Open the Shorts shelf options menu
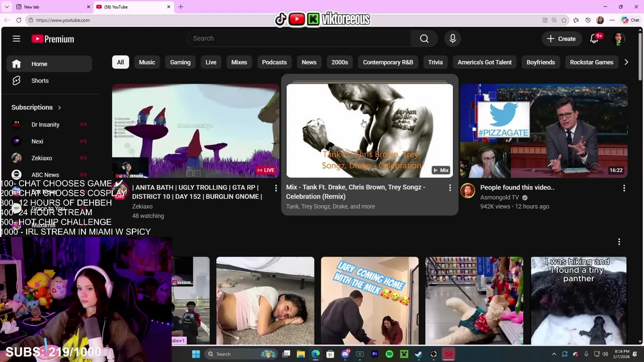The width and height of the screenshot is (644, 362). click(619, 242)
